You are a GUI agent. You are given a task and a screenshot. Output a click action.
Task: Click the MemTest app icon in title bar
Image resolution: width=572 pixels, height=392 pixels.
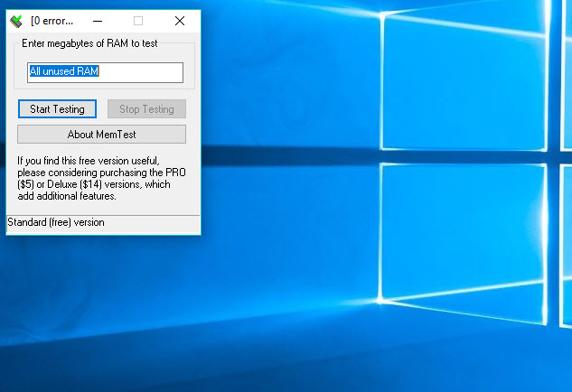pos(16,21)
